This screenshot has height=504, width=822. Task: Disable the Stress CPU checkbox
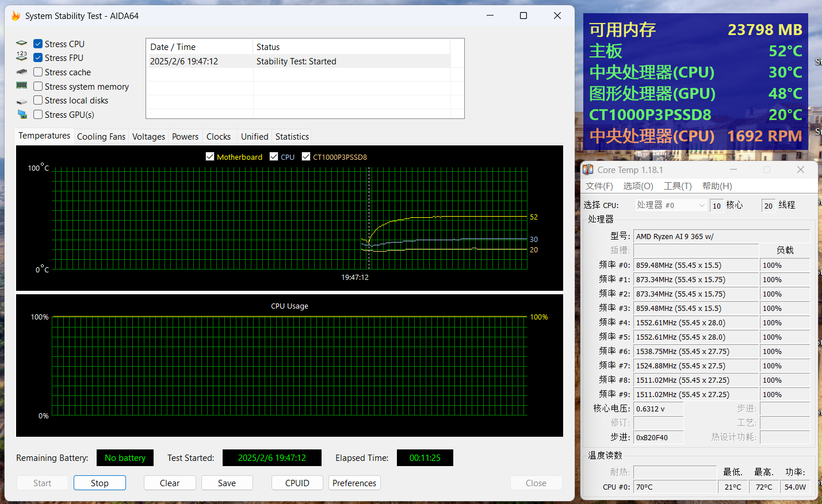38,44
